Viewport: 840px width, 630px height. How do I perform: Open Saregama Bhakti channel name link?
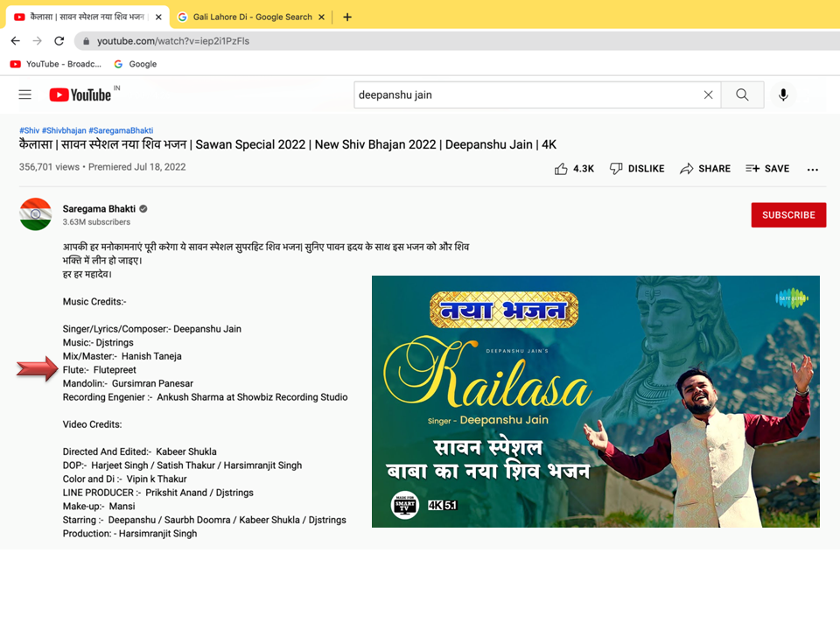pos(99,209)
